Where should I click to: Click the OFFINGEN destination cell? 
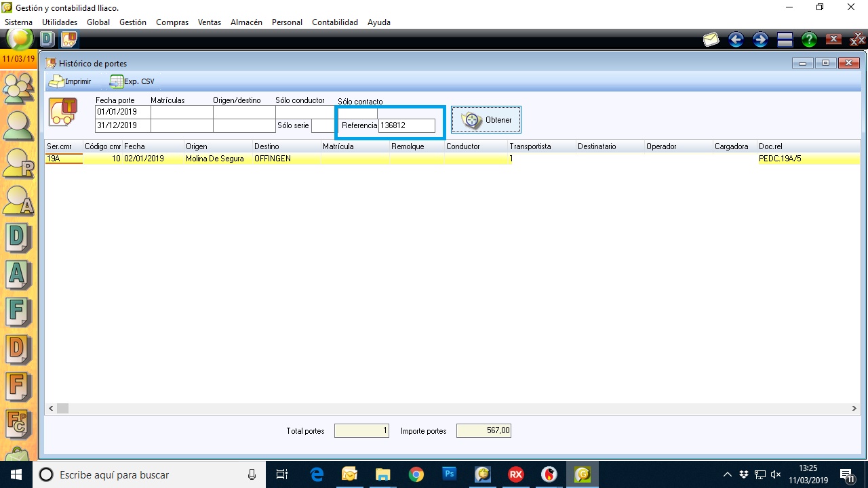point(287,159)
